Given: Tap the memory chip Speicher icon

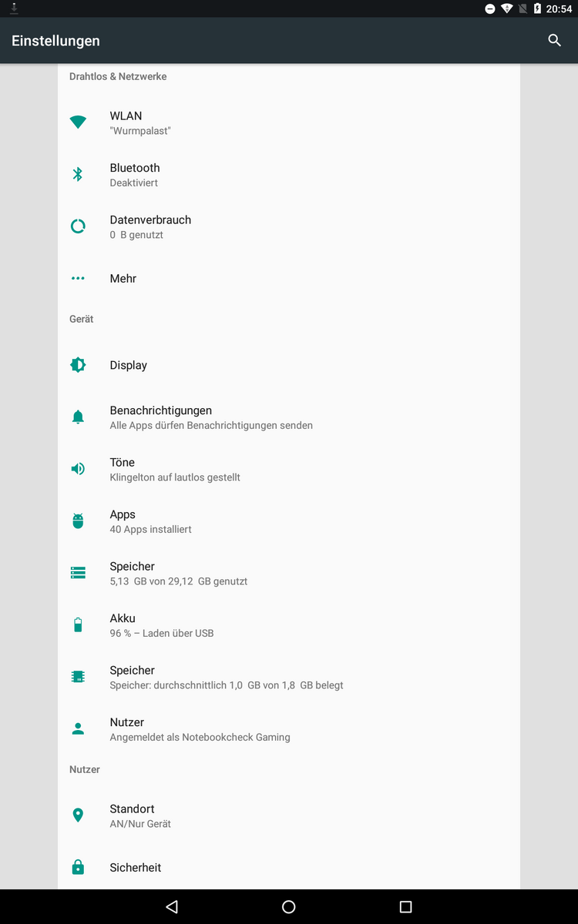Looking at the screenshot, I should point(78,677).
